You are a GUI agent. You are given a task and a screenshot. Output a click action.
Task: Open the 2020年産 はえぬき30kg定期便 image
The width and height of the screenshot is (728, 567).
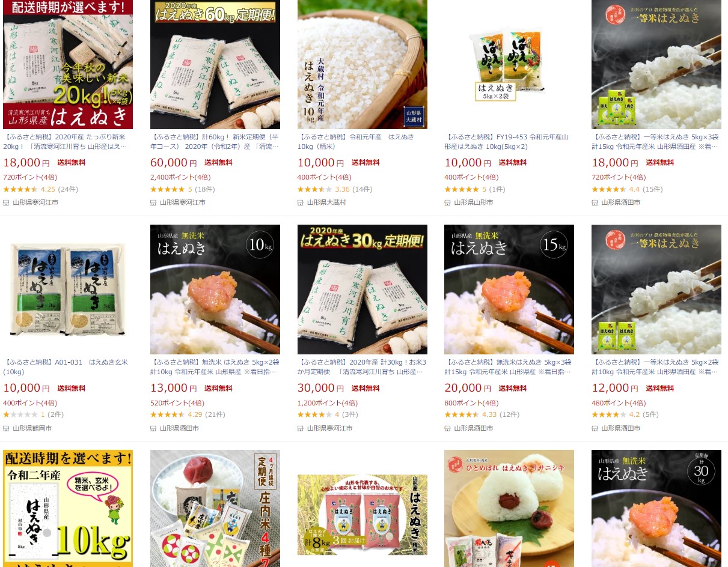tap(362, 290)
